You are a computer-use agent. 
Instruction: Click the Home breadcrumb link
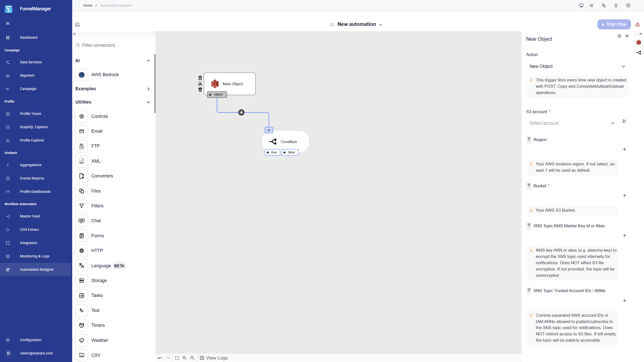pos(88,6)
